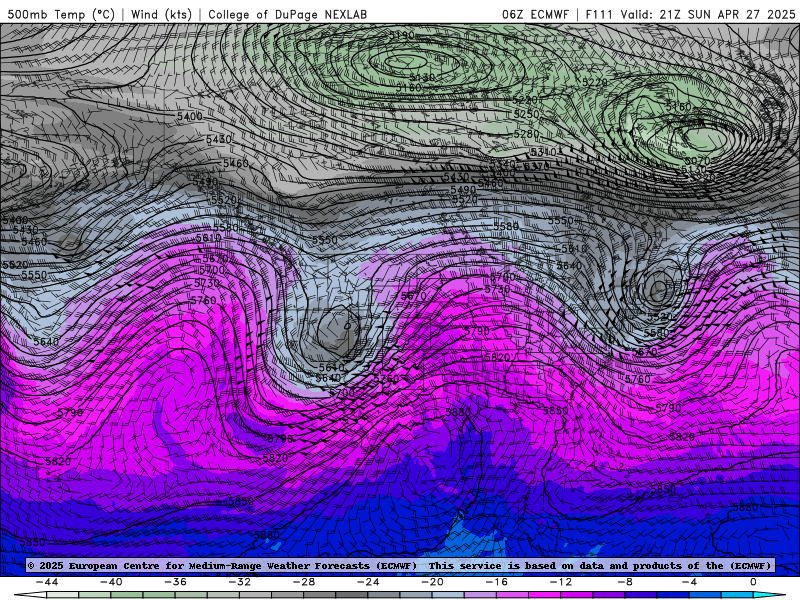Image resolution: width=800 pixels, height=600 pixels.
Task: Select the -12 temperature scale label
Action: pyautogui.click(x=561, y=582)
